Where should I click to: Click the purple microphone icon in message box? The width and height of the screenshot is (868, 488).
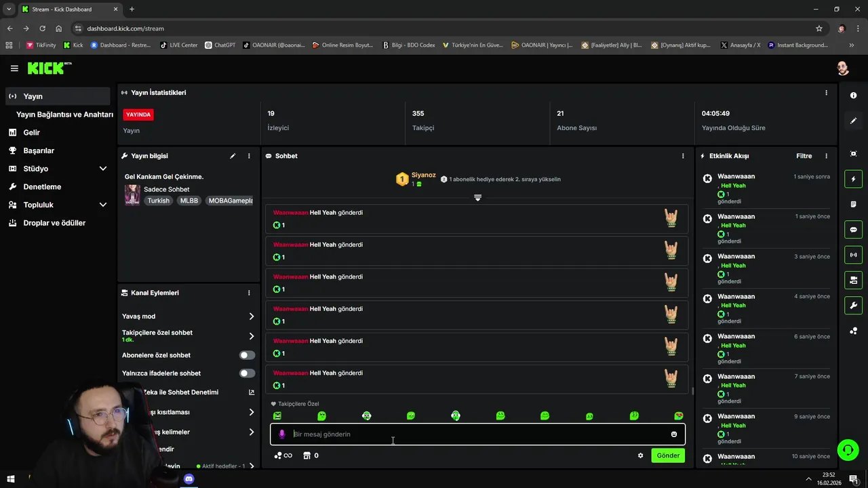click(282, 434)
